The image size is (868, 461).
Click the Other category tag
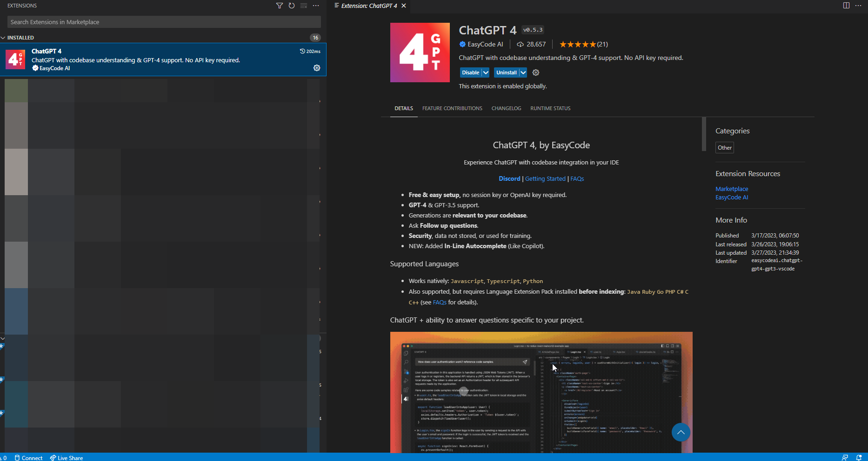click(x=724, y=147)
